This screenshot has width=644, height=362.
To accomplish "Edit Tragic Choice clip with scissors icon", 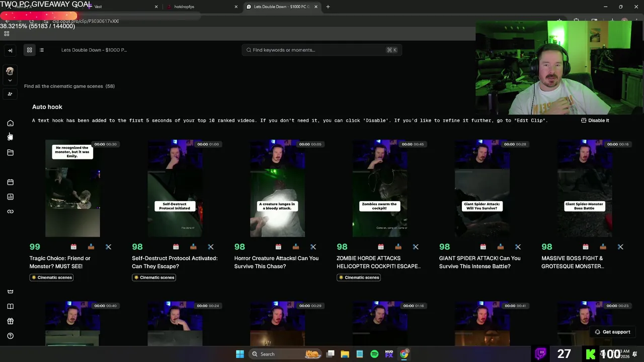I will pos(108,247).
